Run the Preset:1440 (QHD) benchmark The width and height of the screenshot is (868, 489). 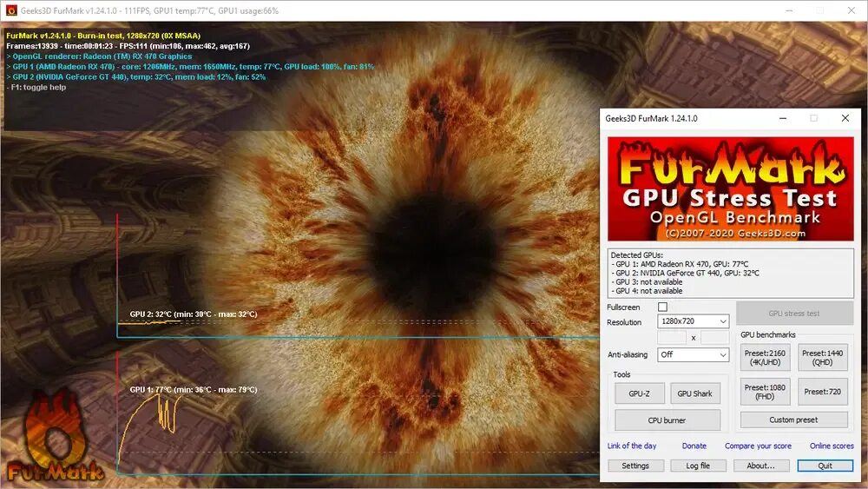click(x=823, y=357)
